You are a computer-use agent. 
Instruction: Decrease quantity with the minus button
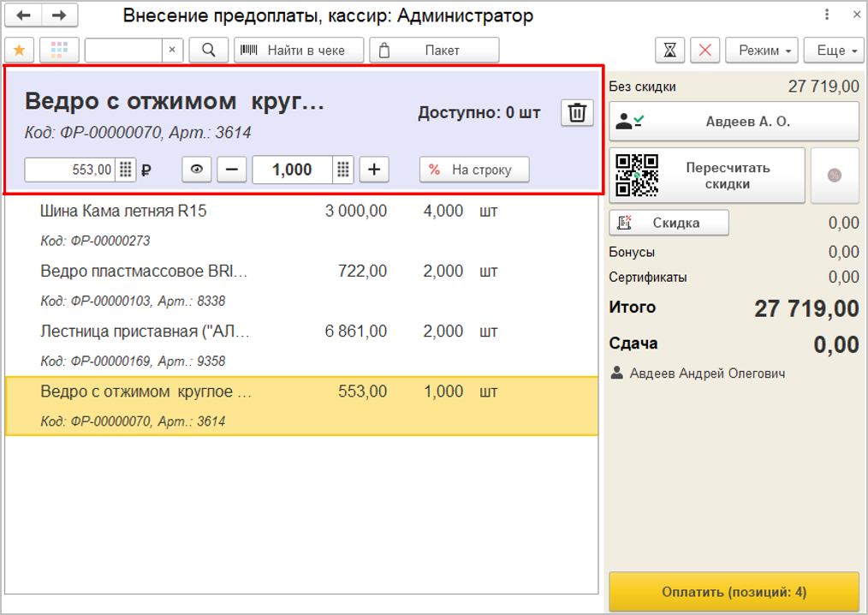[x=231, y=170]
